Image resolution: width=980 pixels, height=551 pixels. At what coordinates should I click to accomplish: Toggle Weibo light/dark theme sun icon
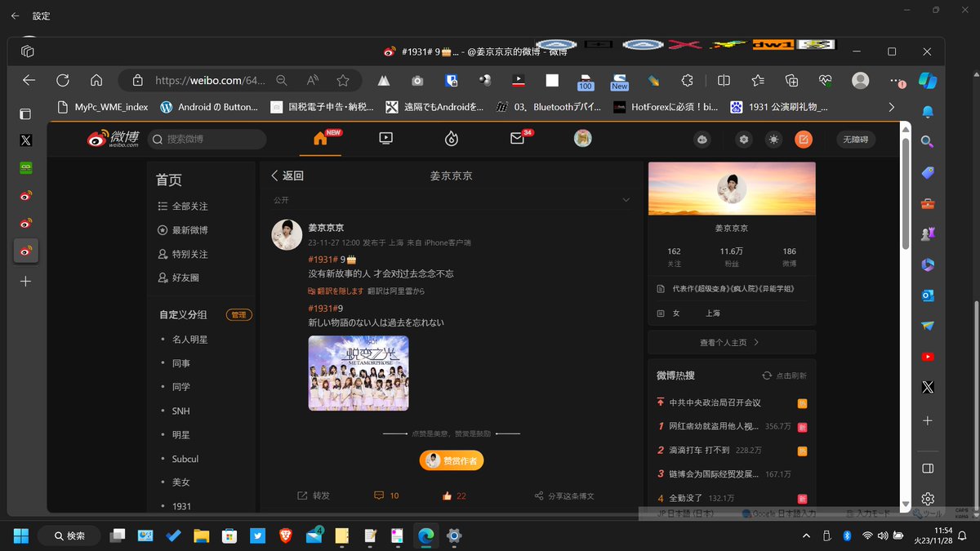tap(773, 140)
